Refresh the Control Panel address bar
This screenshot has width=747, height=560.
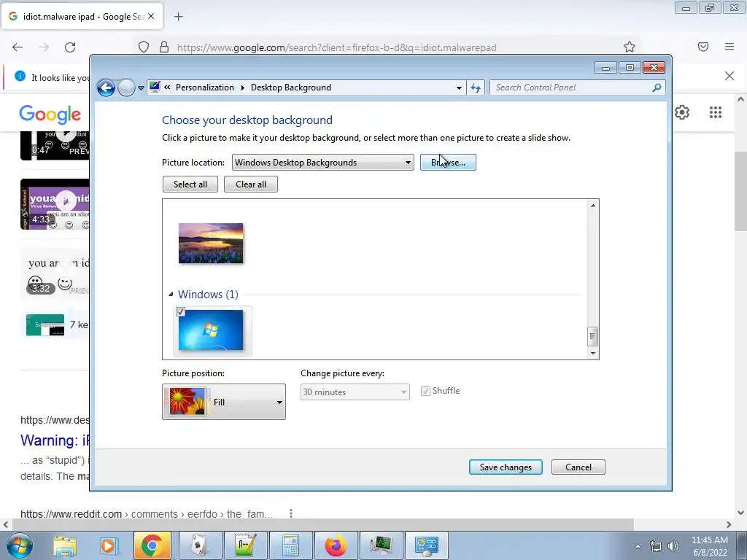pyautogui.click(x=476, y=87)
